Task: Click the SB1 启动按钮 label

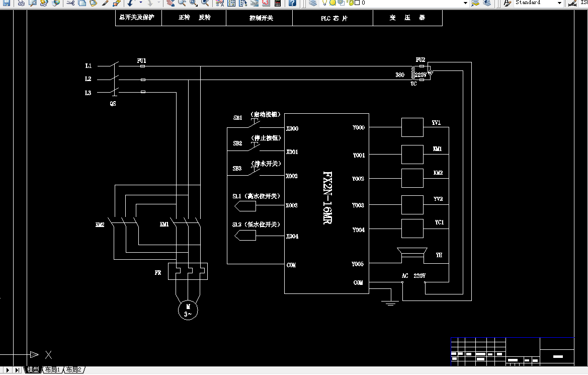Action: [257, 116]
